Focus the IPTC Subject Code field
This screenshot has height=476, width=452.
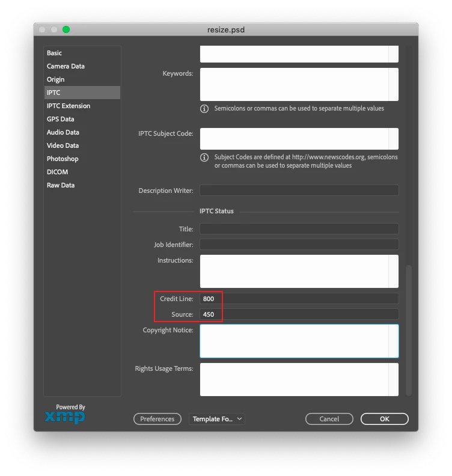[299, 139]
